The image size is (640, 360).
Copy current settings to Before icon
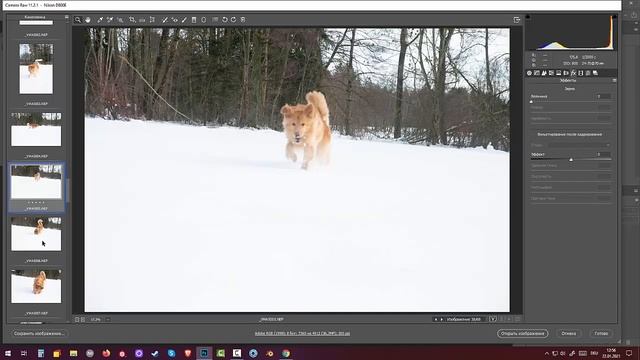coord(509,319)
